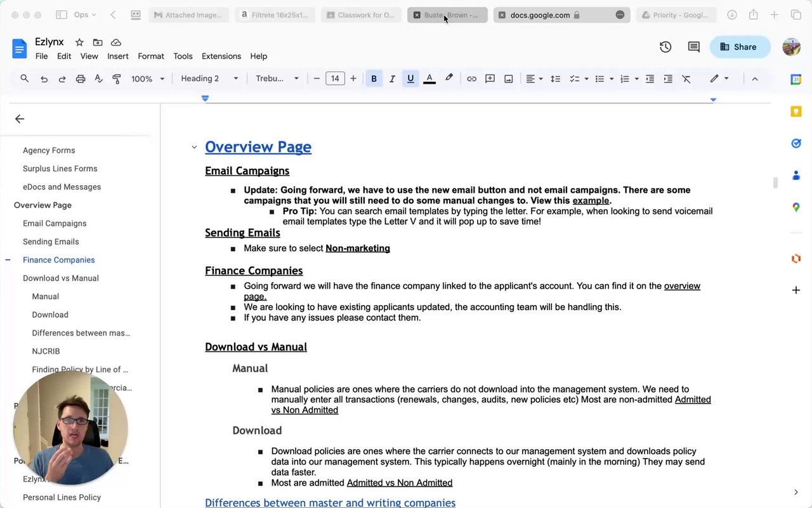The width and height of the screenshot is (812, 508).
Task: Open the Insert menu
Action: click(x=118, y=56)
